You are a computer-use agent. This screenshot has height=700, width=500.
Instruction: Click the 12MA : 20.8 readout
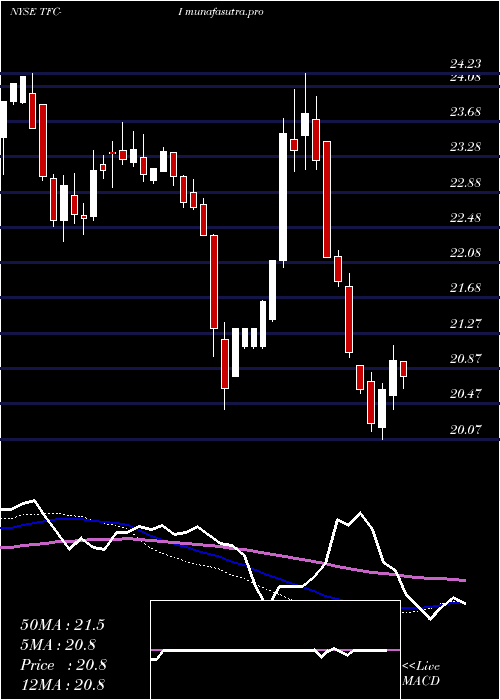pos(62,685)
